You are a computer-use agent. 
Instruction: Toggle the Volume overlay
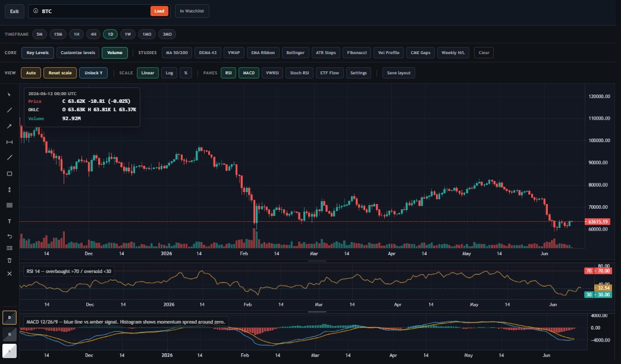114,53
